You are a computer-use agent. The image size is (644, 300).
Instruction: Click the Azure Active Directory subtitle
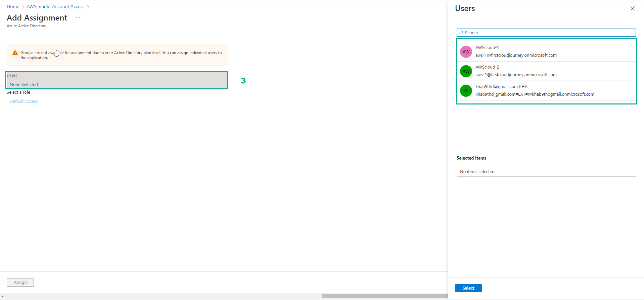pyautogui.click(x=27, y=26)
